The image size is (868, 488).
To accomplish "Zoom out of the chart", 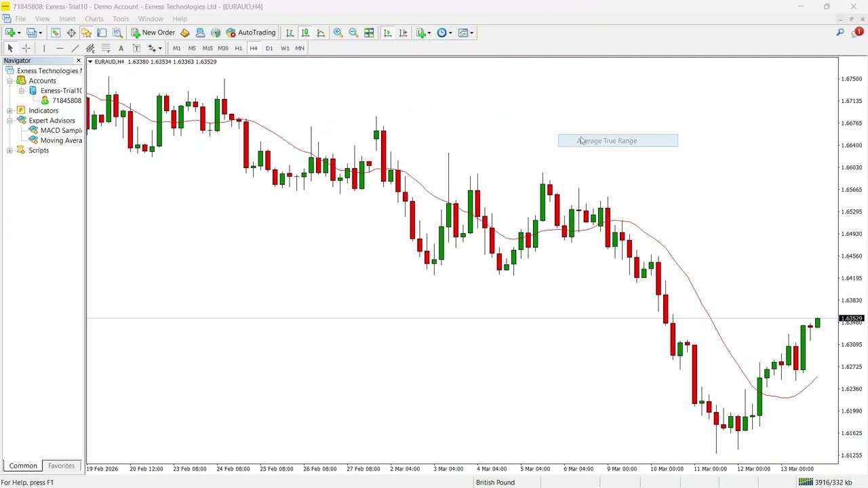I will (x=353, y=33).
